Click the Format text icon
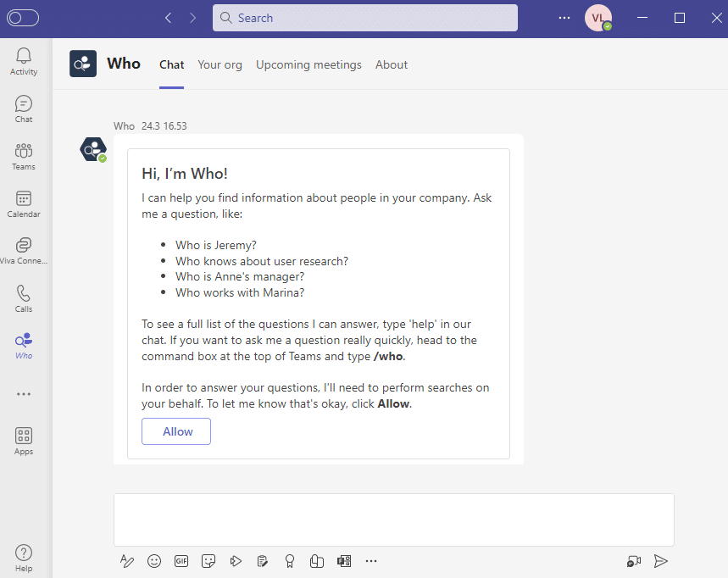This screenshot has width=728, height=578. click(x=127, y=561)
